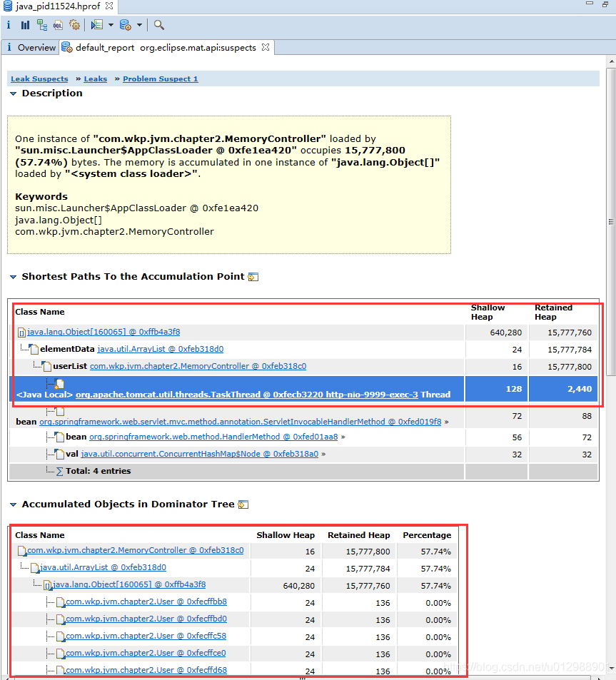The height and width of the screenshot is (680, 616).
Task: Open the OQL query editor
Action: coord(58,25)
